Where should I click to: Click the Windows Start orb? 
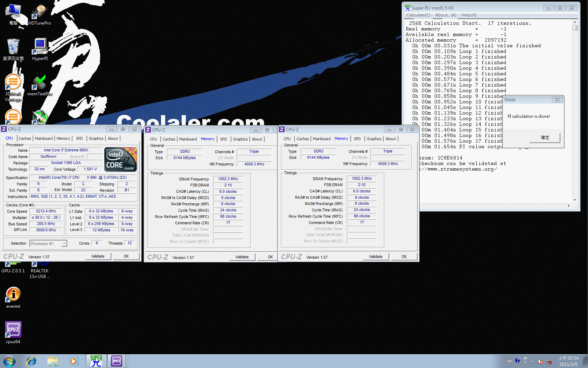[x=9, y=361]
